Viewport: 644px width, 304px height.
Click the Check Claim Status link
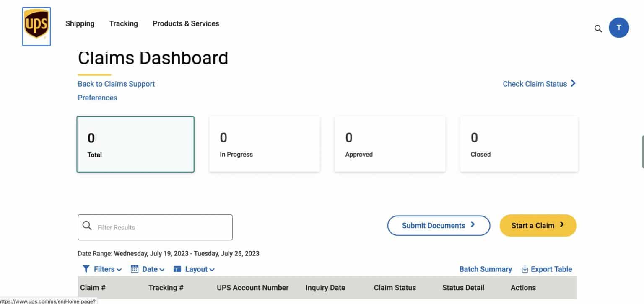pos(535,84)
